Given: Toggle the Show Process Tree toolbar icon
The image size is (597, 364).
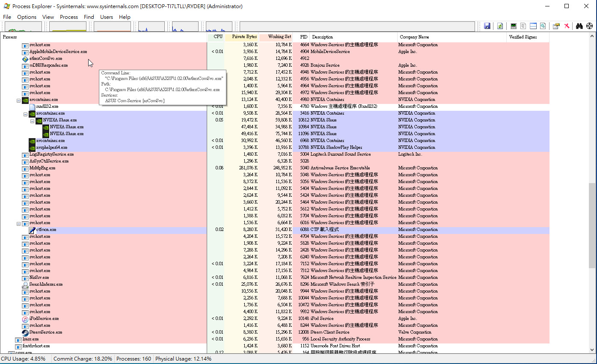Looking at the screenshot, I should click(x=523, y=26).
